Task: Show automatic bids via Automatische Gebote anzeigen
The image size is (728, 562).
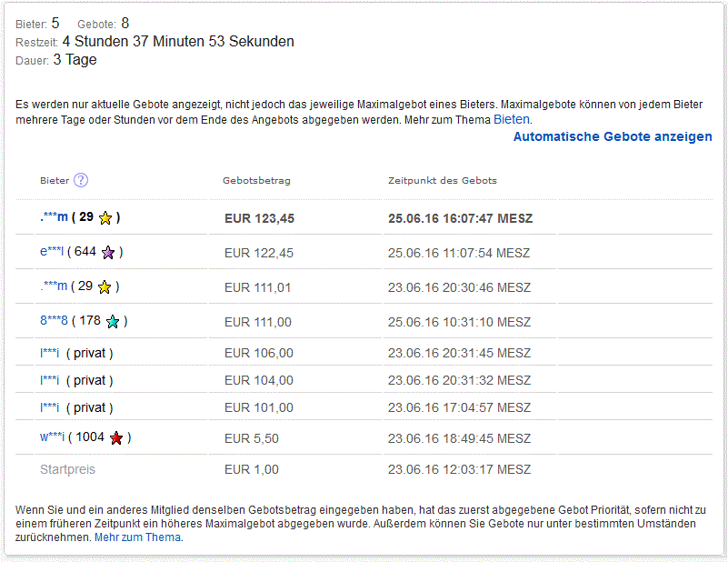Action: pyautogui.click(x=613, y=136)
